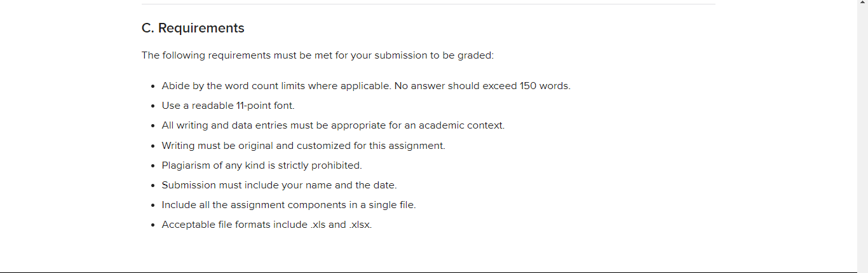
Task: Click the bullet about word count limits
Action: tap(366, 86)
